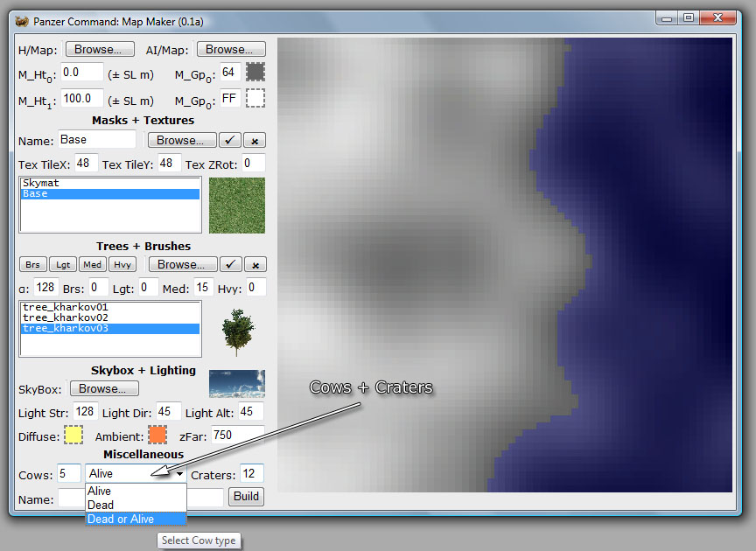Minimize the Map Maker window
This screenshot has height=551, width=756.
point(667,18)
